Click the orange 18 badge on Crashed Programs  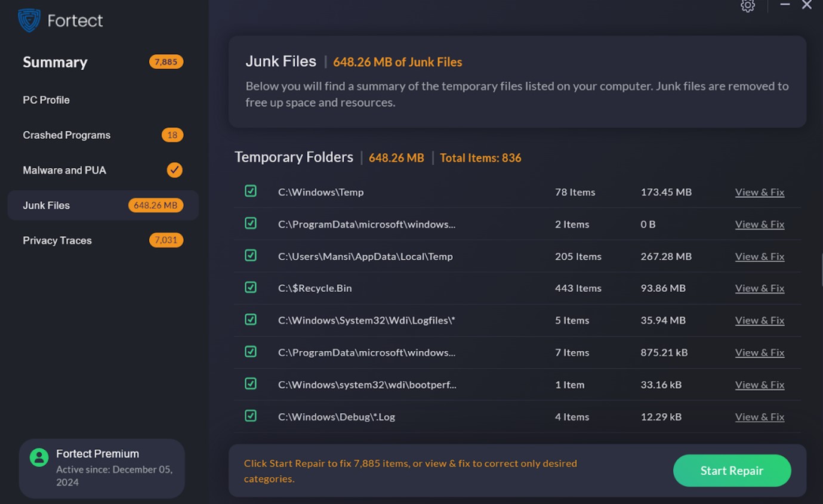[172, 135]
